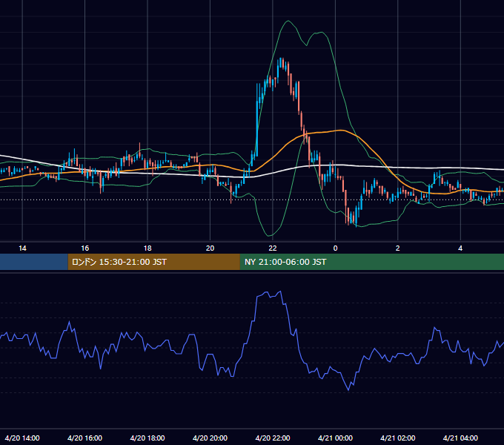Click the '4/20 20:00' date label
This screenshot has height=445, width=504.
210,438
